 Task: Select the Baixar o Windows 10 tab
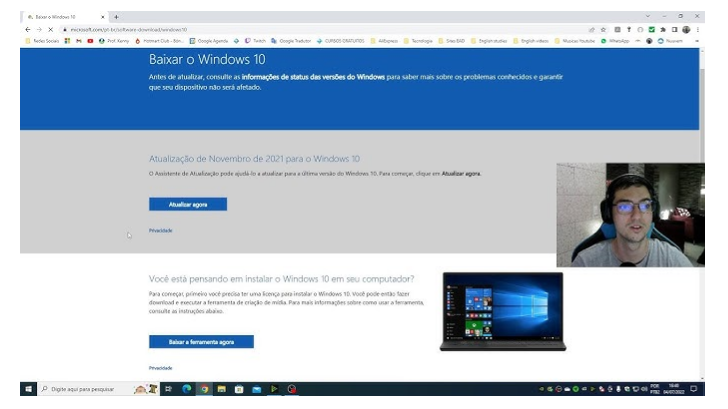click(x=64, y=17)
